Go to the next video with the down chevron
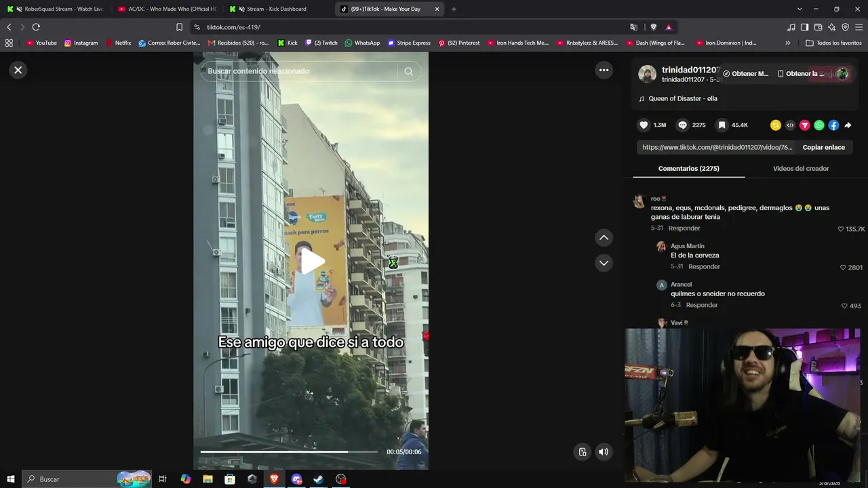Screen dimensions: 868x488 pyautogui.click(x=604, y=263)
